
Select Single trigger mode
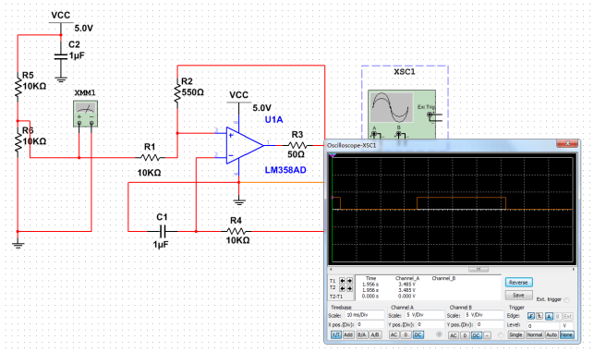515,334
